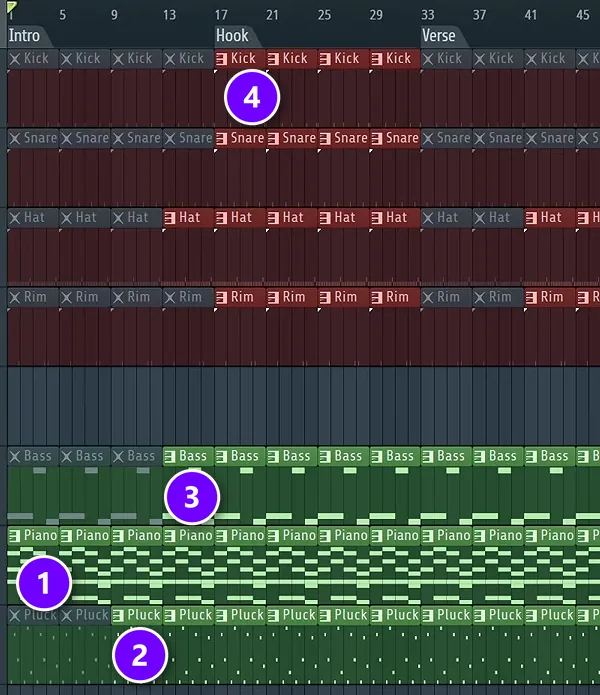This screenshot has height=695, width=600.
Task: Select the muted Rim clip title at bar 33
Action: click(x=448, y=297)
